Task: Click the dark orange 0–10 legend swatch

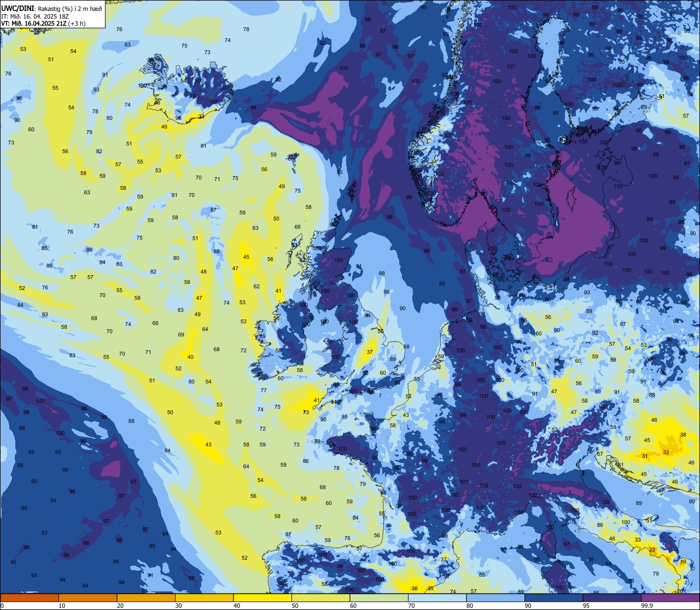Action: pos(30,597)
